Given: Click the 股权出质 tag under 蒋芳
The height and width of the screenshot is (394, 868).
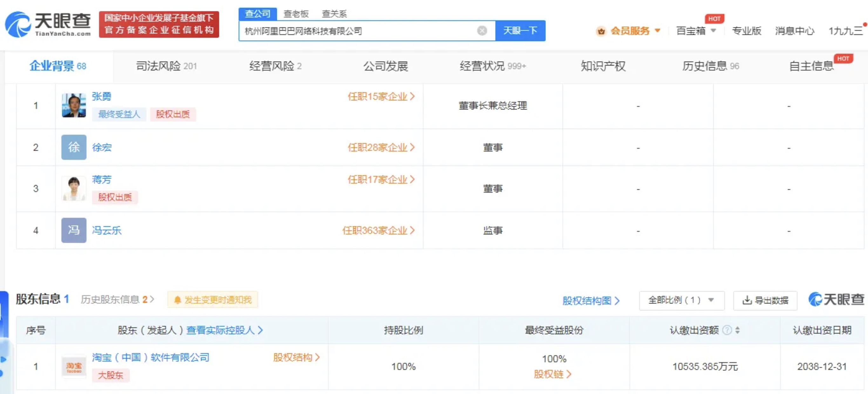Looking at the screenshot, I should pos(115,197).
